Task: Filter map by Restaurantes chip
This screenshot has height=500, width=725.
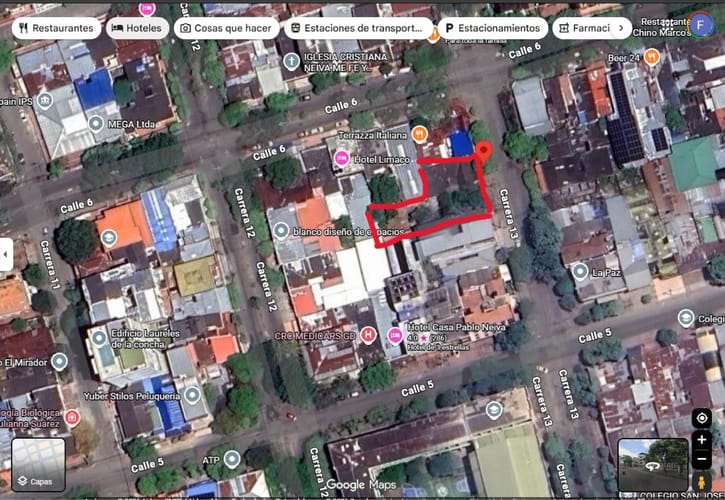Action: tap(56, 28)
